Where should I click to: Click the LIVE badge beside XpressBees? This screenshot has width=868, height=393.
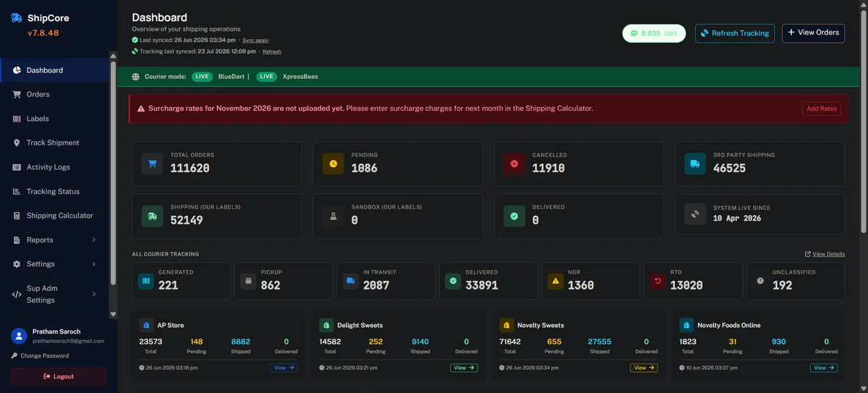click(x=267, y=77)
